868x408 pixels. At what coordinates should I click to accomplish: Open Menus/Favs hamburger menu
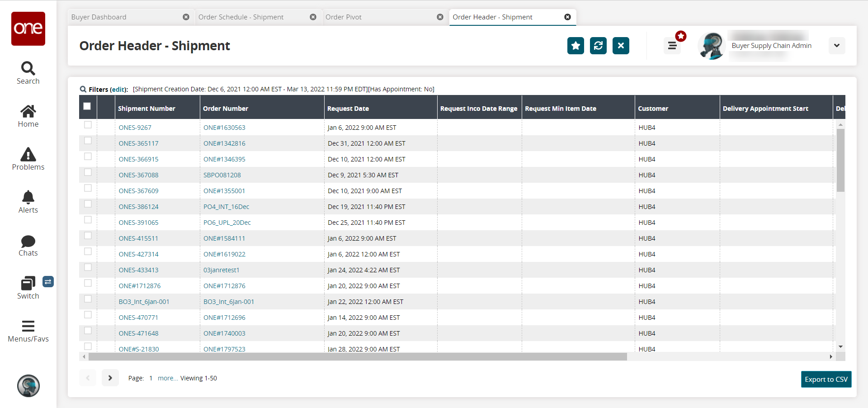(28, 332)
